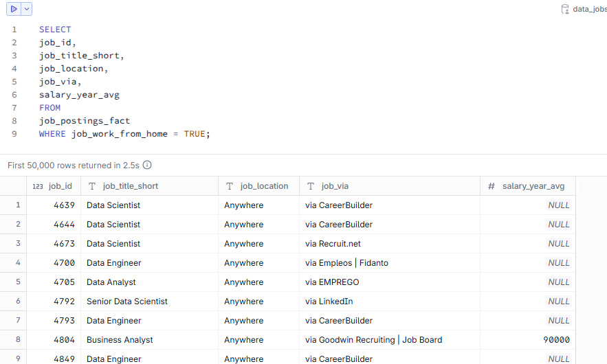Screen dimensions: 607x364
Task: Click the via LinkedIn cell
Action: pyautogui.click(x=390, y=302)
